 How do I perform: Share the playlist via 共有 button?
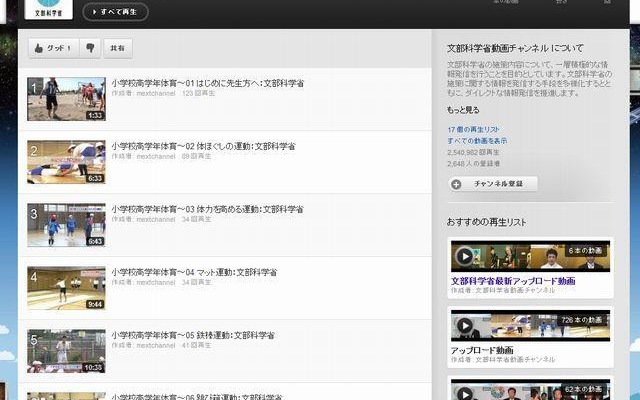tap(118, 48)
